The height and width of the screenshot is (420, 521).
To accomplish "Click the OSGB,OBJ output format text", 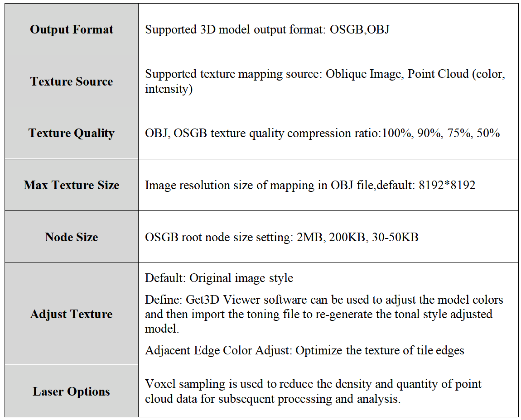I will (359, 29).
